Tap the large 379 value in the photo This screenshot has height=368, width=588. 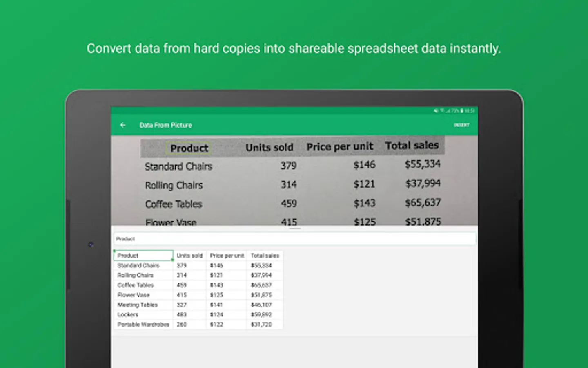pyautogui.click(x=288, y=166)
